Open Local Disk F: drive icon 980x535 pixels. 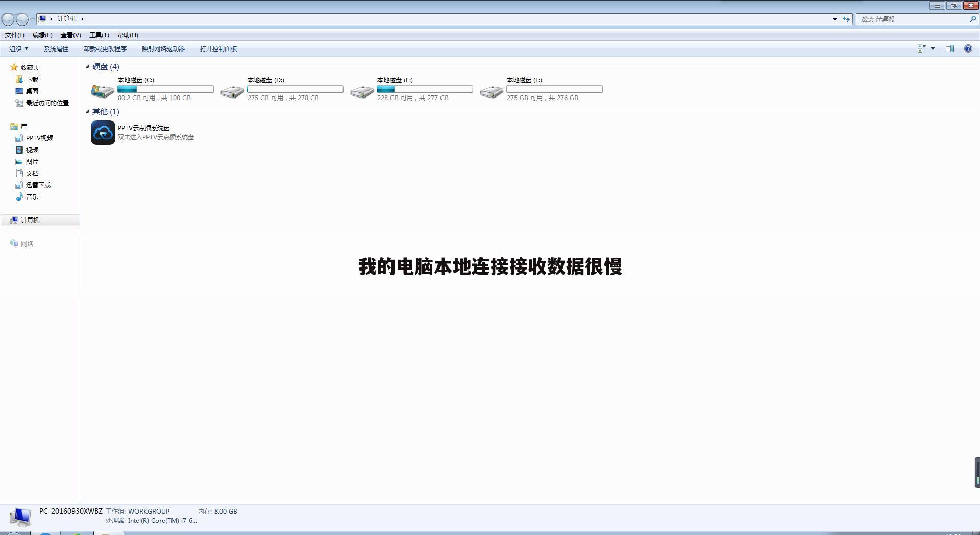click(x=492, y=91)
